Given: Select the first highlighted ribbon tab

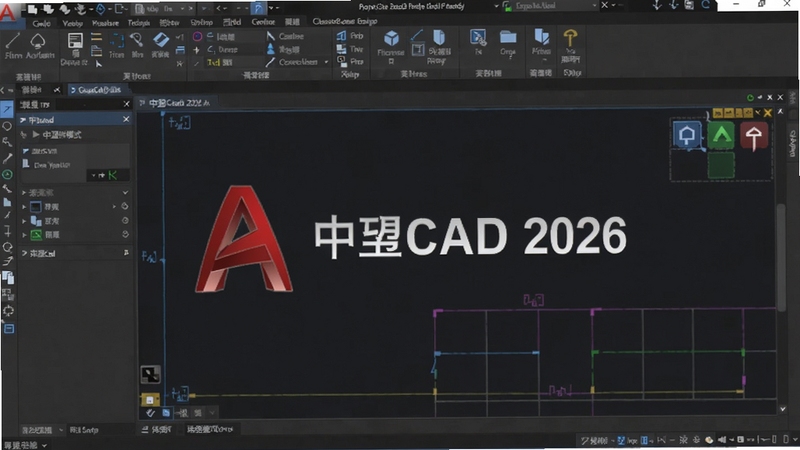Looking at the screenshot, I should click(41, 23).
